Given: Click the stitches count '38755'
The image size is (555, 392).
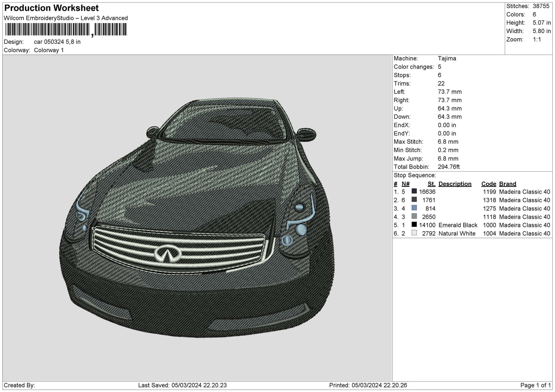Looking at the screenshot, I should click(541, 6).
